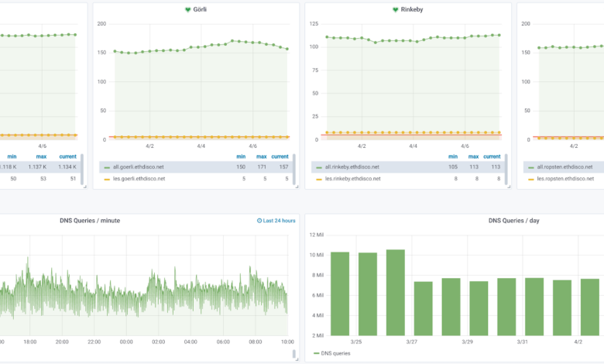Click the green DNS queries legend marker
This screenshot has height=364, width=604.
pyautogui.click(x=318, y=353)
